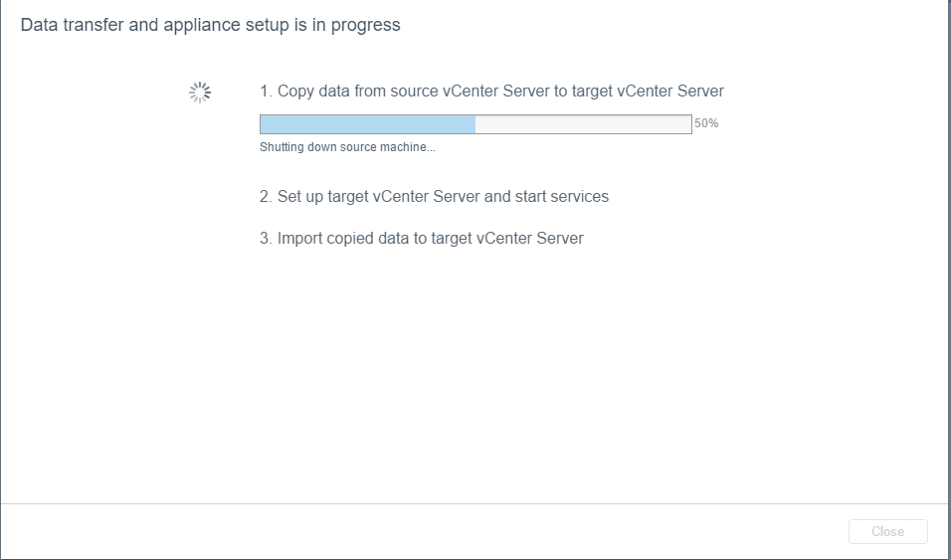Image resolution: width=951 pixels, height=560 pixels.
Task: Click the step number "1." label
Action: [266, 92]
